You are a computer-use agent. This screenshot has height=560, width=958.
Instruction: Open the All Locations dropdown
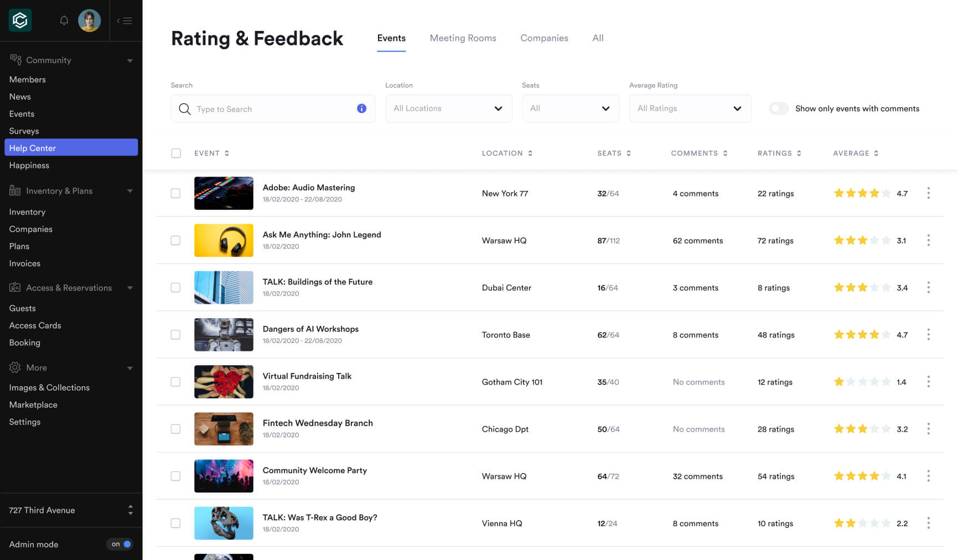[449, 108]
